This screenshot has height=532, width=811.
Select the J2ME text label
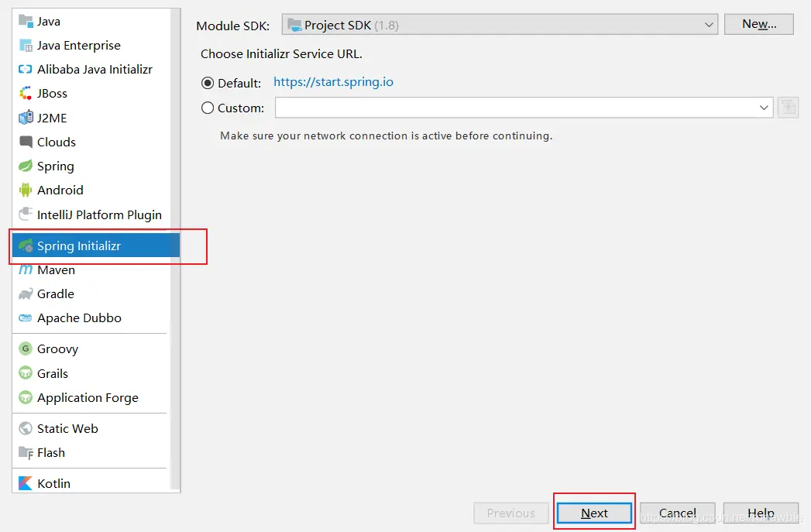pyautogui.click(x=52, y=118)
